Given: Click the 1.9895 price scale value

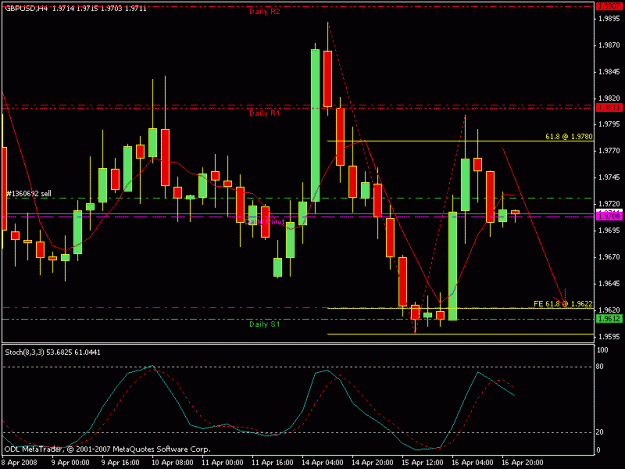Looking at the screenshot, I should point(609,19).
